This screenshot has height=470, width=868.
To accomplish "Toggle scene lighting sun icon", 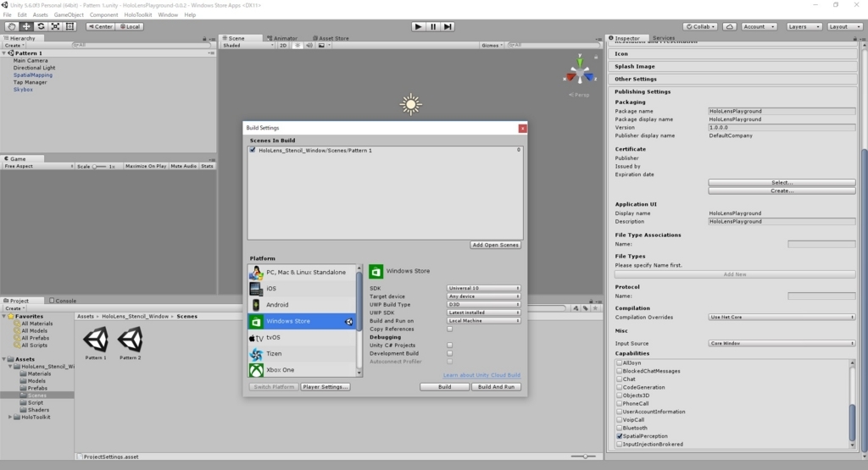I will 298,46.
